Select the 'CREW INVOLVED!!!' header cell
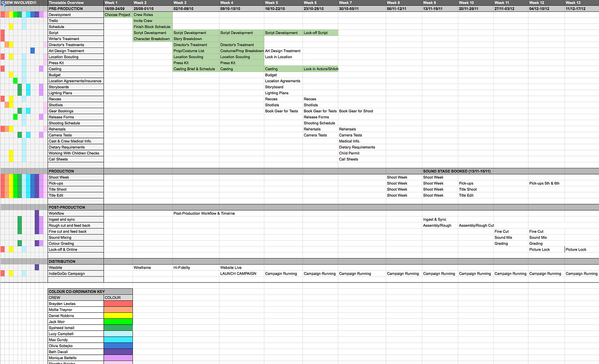Viewport: 599px width, 364px height. [x=24, y=3]
